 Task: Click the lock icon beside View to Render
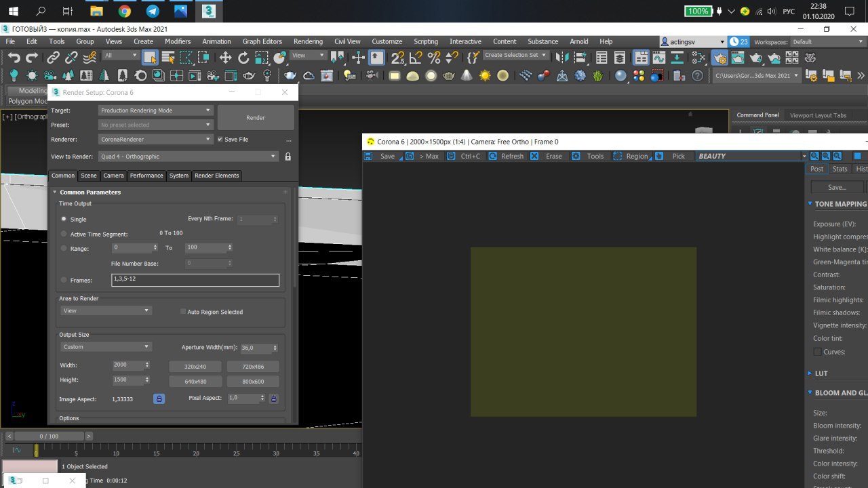coord(288,157)
